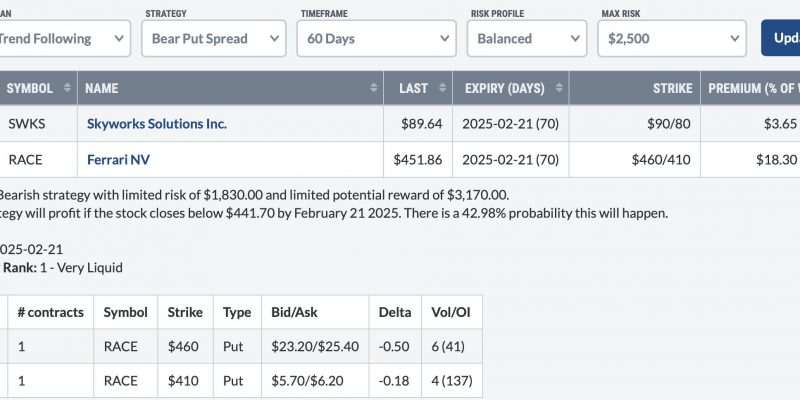Sort by Expiry (Days) arrows

click(559, 88)
